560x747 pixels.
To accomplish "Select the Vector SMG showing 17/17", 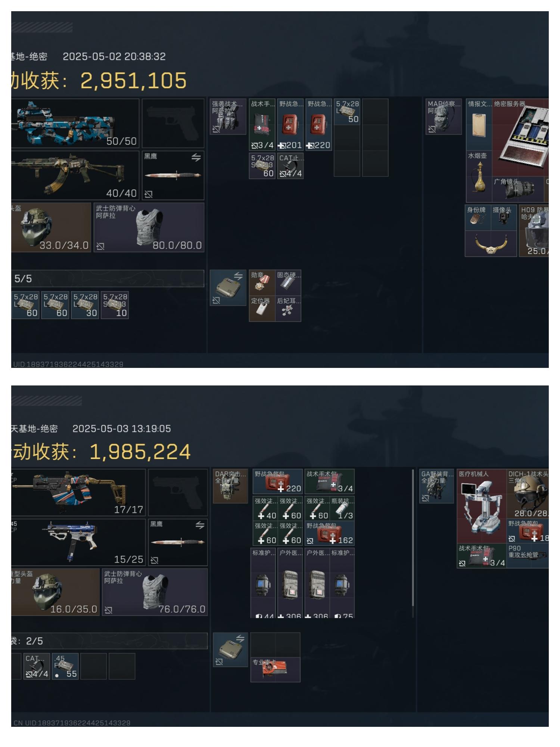I will click(x=78, y=492).
